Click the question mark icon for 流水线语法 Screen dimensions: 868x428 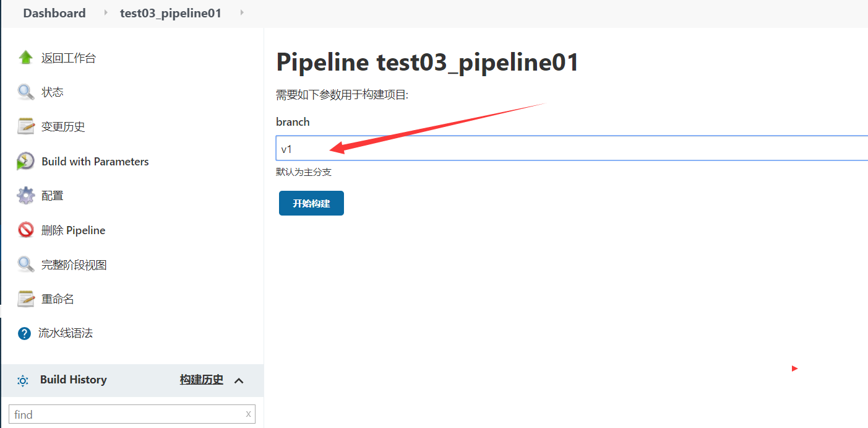24,333
